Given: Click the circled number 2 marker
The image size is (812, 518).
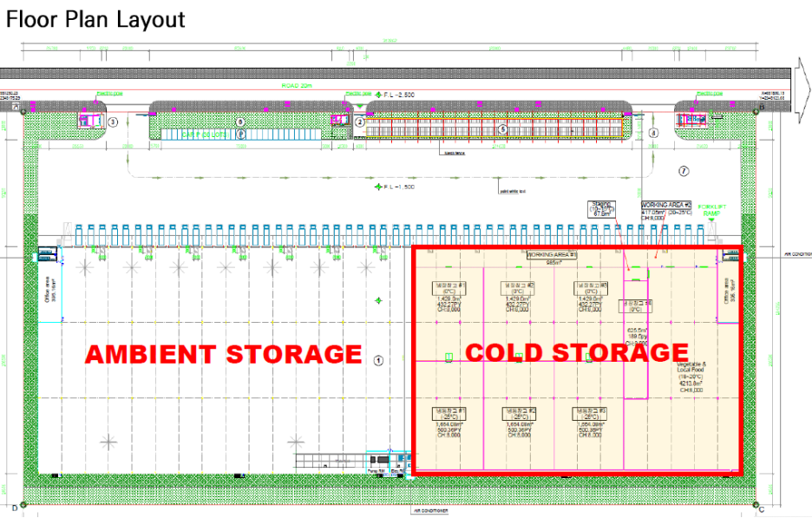Looking at the screenshot, I should [x=360, y=122].
